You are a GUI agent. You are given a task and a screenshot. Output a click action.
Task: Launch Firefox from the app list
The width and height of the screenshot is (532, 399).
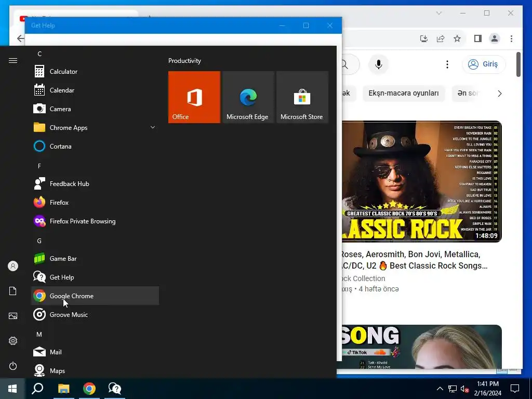point(95,203)
